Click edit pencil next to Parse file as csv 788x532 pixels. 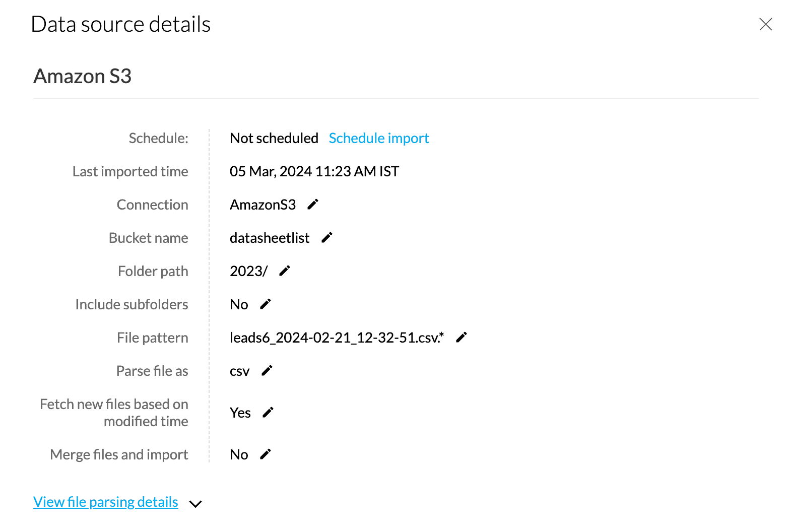[267, 371]
